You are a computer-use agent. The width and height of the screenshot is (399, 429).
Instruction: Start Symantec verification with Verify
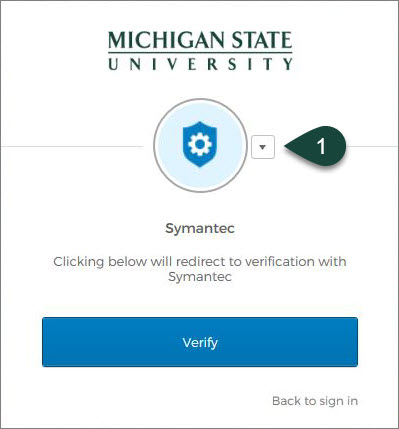tap(200, 342)
